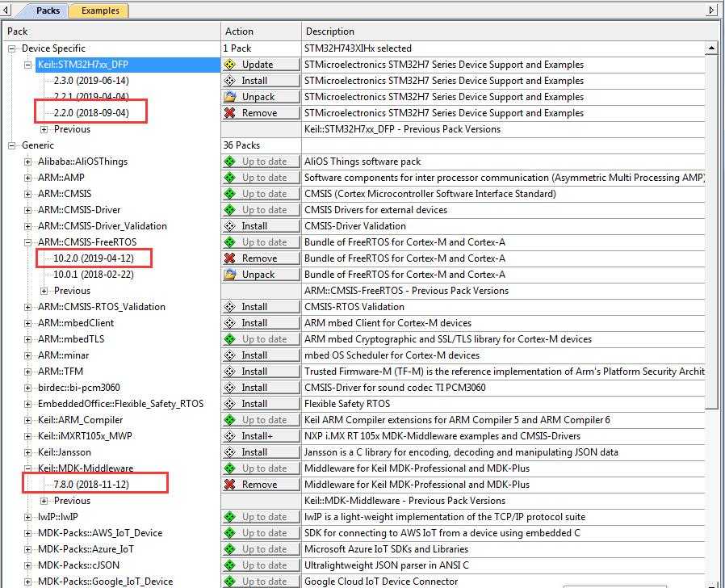Click green up-to-date icon for MDK-Packs::cJSON
This screenshot has height=588, width=725.
tap(230, 565)
